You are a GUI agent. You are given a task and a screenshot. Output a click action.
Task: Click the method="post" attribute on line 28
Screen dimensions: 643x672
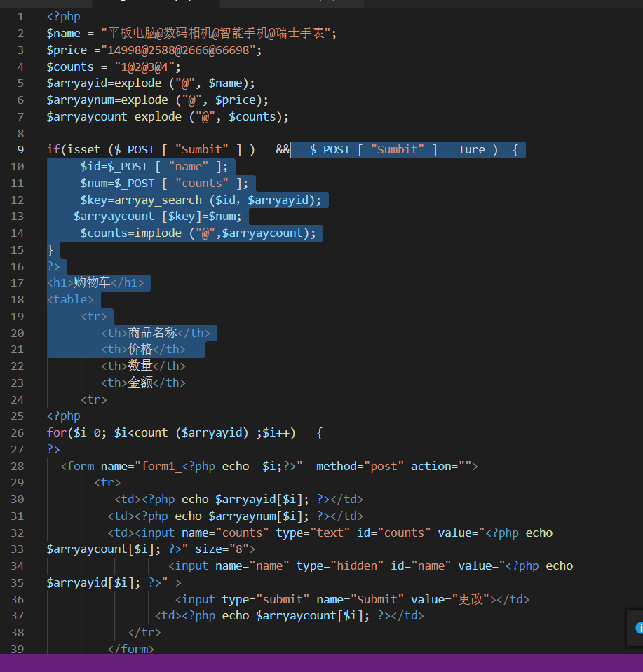(x=360, y=466)
